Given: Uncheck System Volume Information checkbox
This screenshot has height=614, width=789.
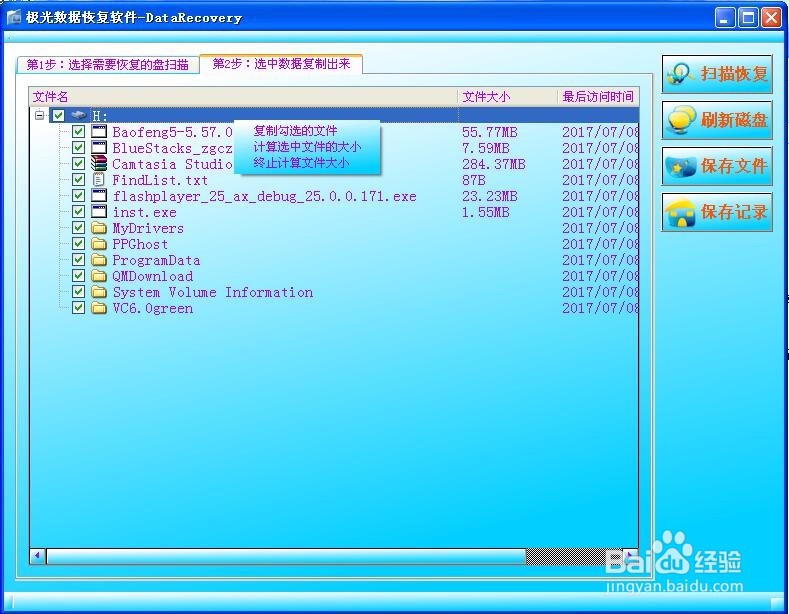Looking at the screenshot, I should (78, 292).
